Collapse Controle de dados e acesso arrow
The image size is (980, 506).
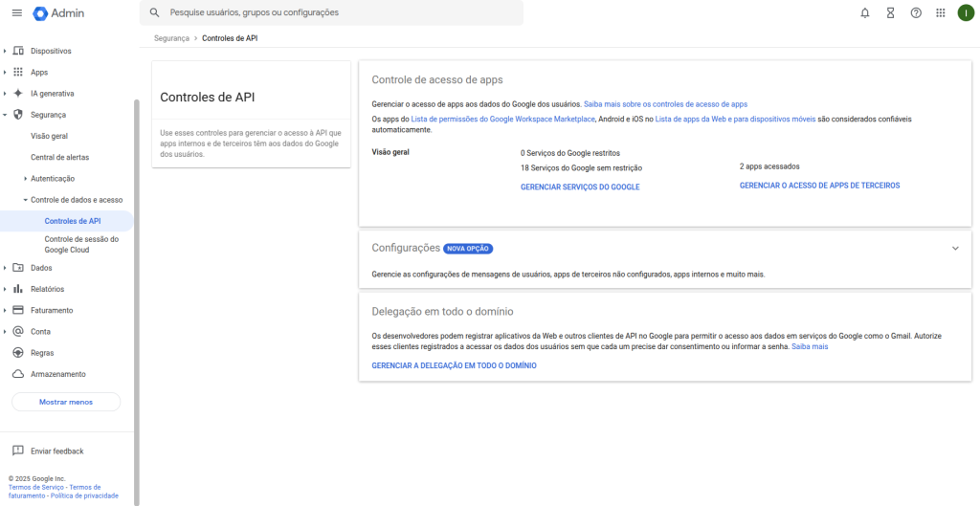26,200
